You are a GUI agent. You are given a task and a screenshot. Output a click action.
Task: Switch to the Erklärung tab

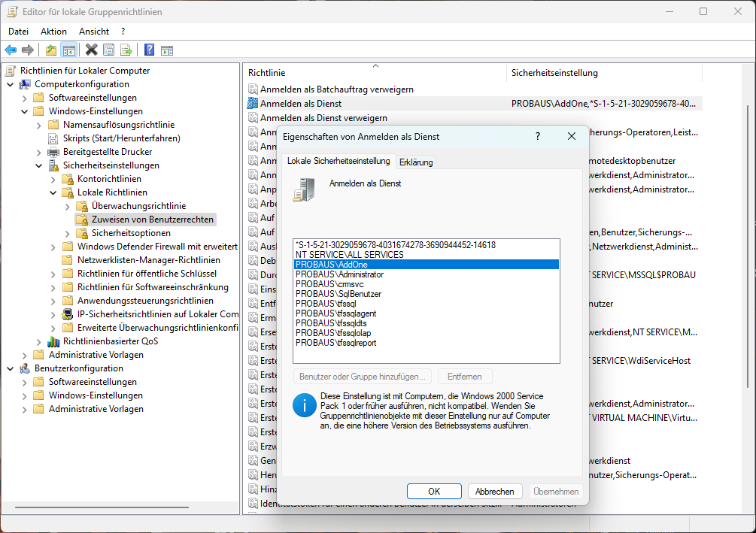(416, 162)
